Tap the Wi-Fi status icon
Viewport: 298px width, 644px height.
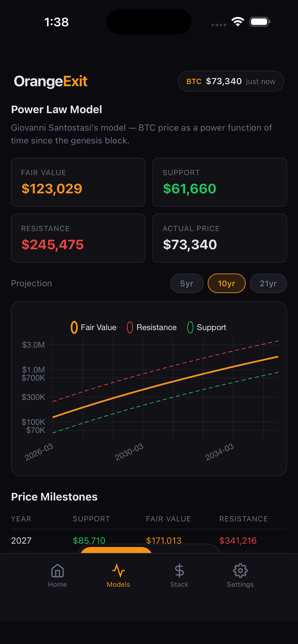coord(238,22)
